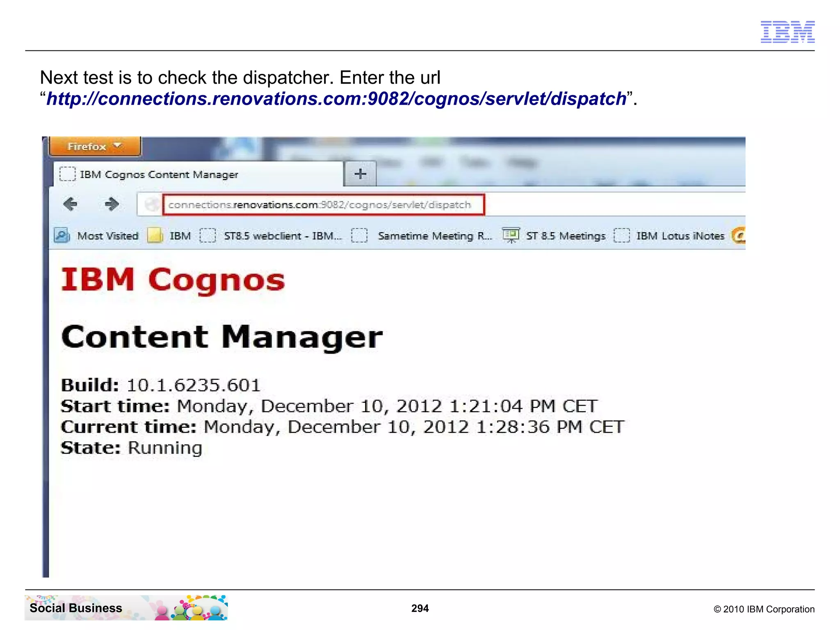Click ST8.5 webclient bookmark page icon
Screen dimensions: 840x630
[208, 236]
